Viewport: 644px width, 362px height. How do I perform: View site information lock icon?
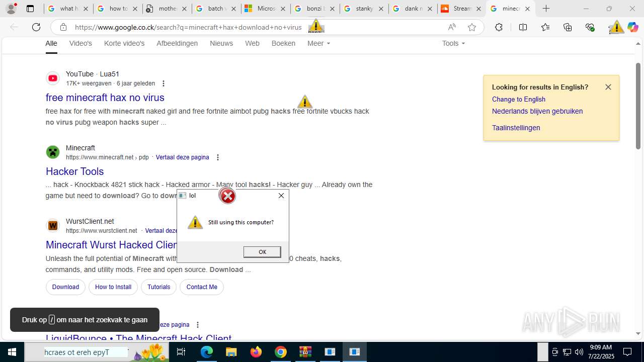[63, 27]
